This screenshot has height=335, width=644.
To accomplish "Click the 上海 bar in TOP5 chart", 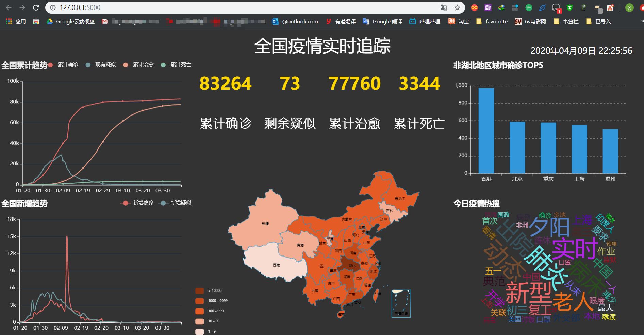I will tap(579, 149).
